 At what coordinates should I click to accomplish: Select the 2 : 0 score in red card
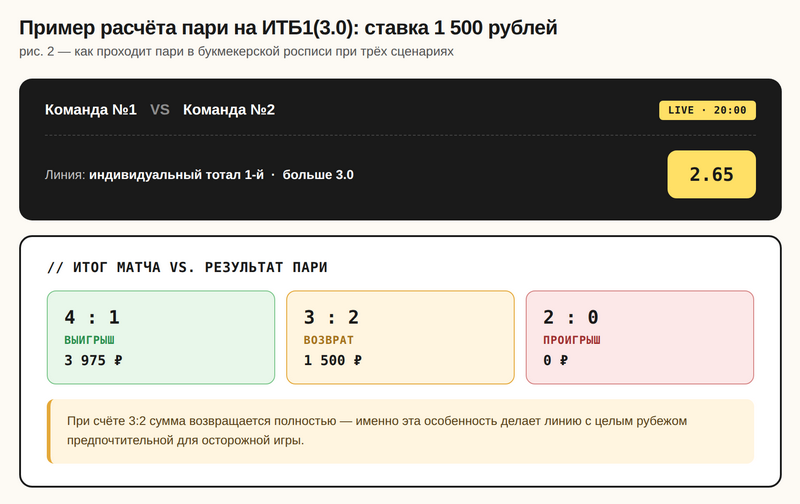coord(571,317)
